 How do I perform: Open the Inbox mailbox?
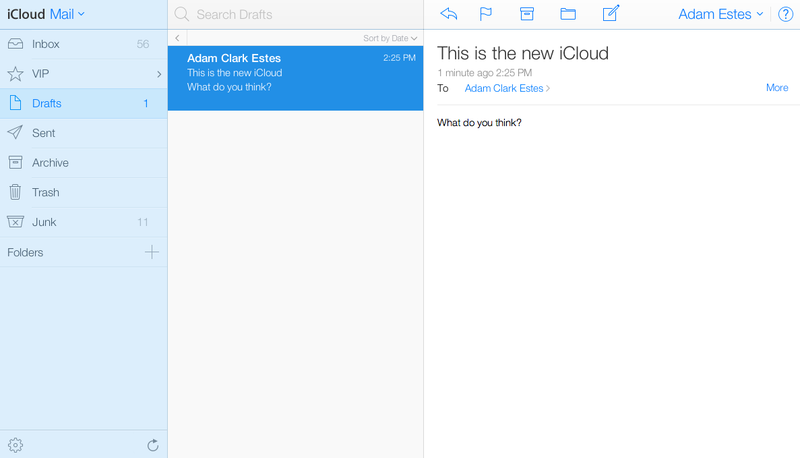click(84, 44)
